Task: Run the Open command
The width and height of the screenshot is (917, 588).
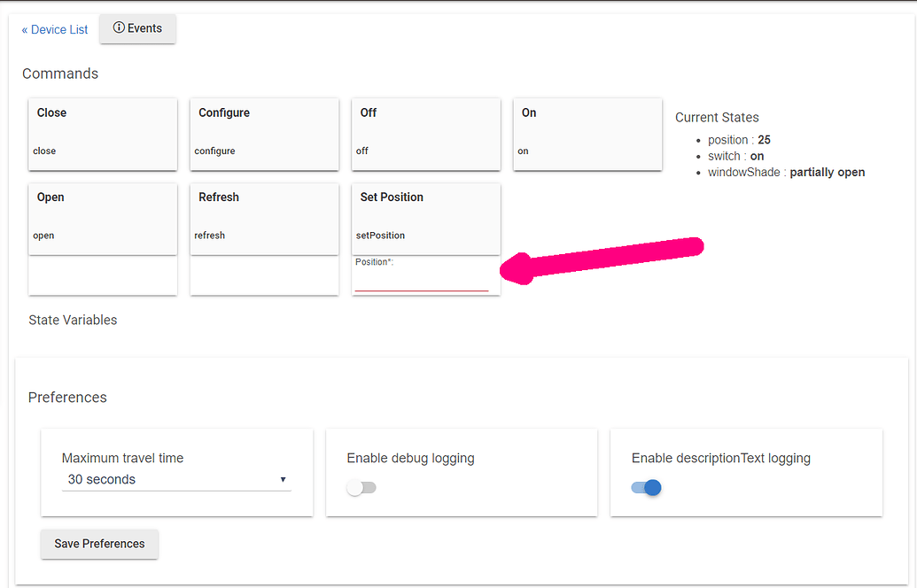Action: click(102, 218)
